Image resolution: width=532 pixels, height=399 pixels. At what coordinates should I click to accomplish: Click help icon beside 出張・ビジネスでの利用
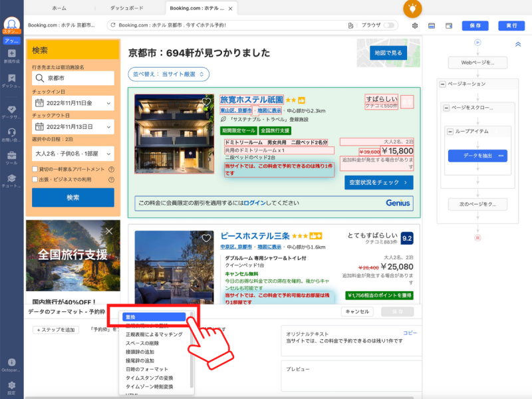coord(111,180)
